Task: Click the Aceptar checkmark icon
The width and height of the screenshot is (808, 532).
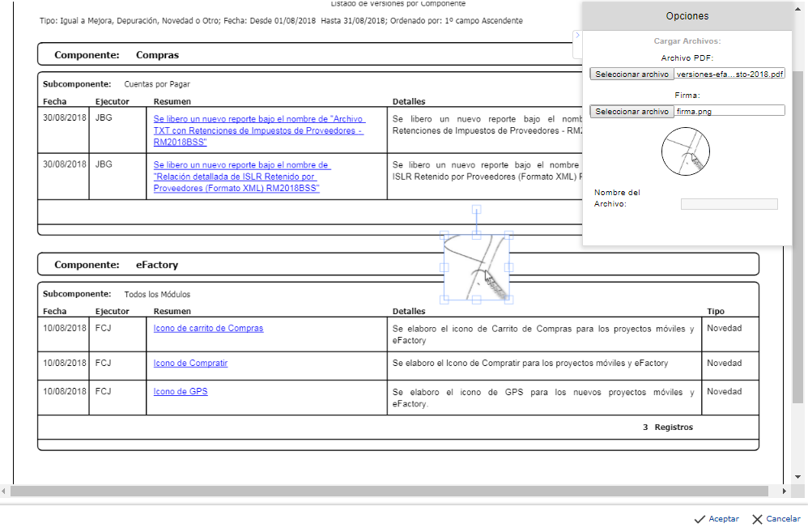Action: [700, 519]
